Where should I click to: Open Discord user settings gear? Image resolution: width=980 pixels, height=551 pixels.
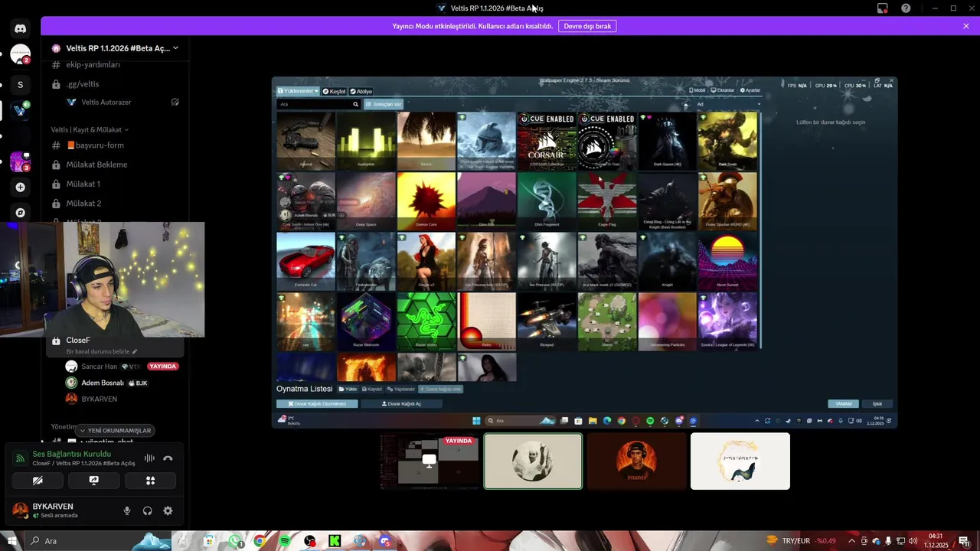coord(168,510)
